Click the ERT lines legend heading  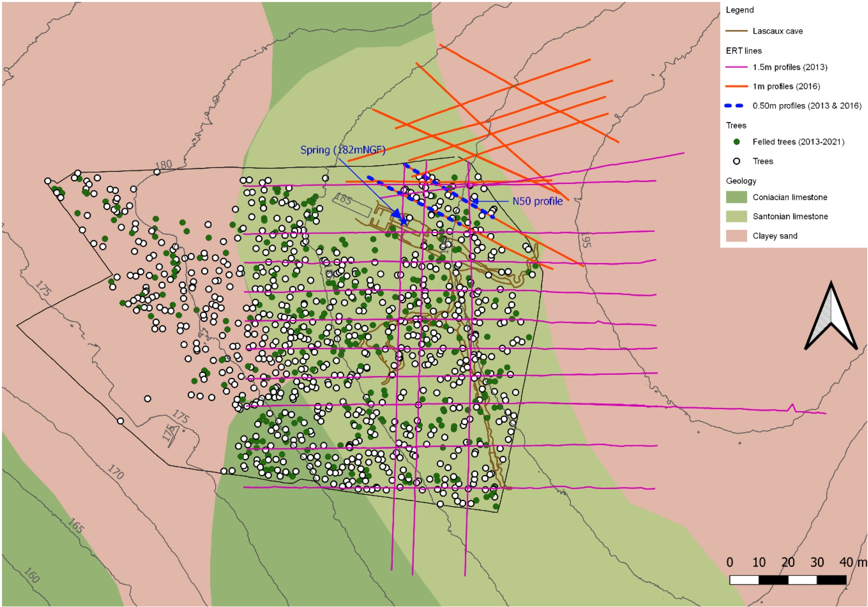tap(744, 51)
